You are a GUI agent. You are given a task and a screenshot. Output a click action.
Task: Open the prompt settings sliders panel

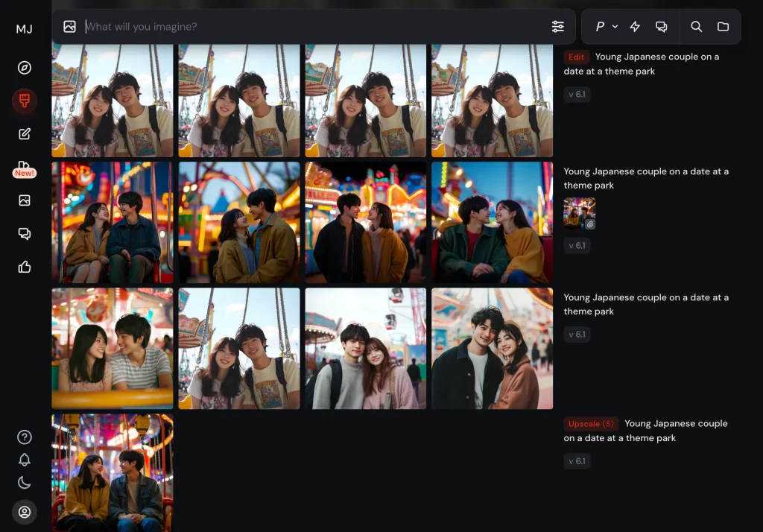pos(557,27)
